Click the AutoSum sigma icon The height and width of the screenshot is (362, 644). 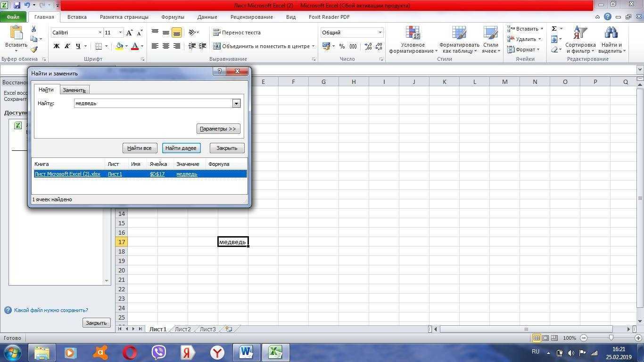(x=554, y=29)
